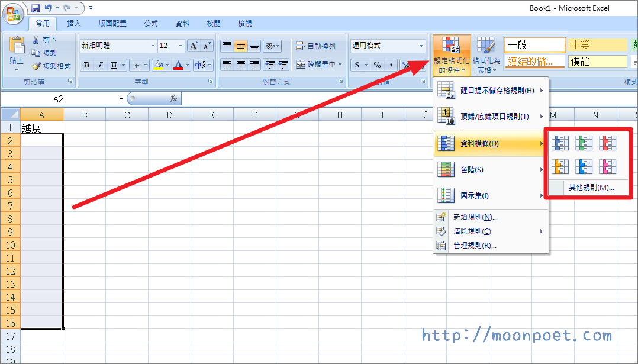Click 其他規則(M)... more rules option

point(591,188)
